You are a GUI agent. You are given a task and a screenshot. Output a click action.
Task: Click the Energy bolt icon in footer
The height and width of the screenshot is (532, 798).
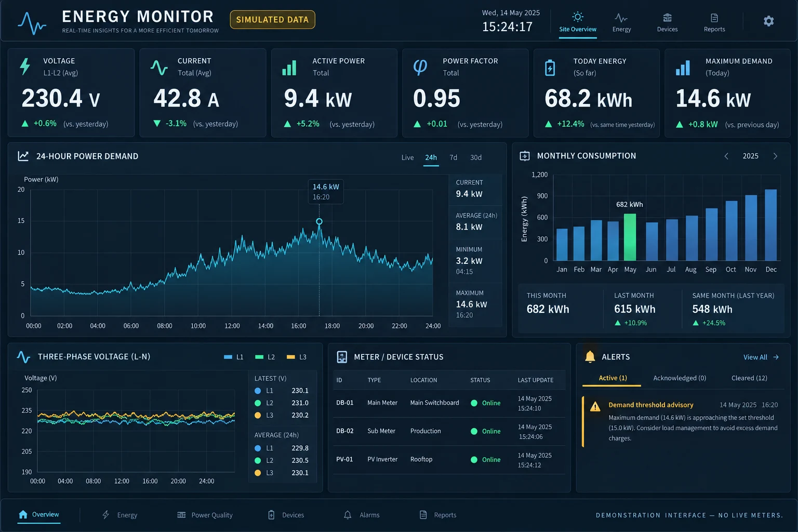106,514
